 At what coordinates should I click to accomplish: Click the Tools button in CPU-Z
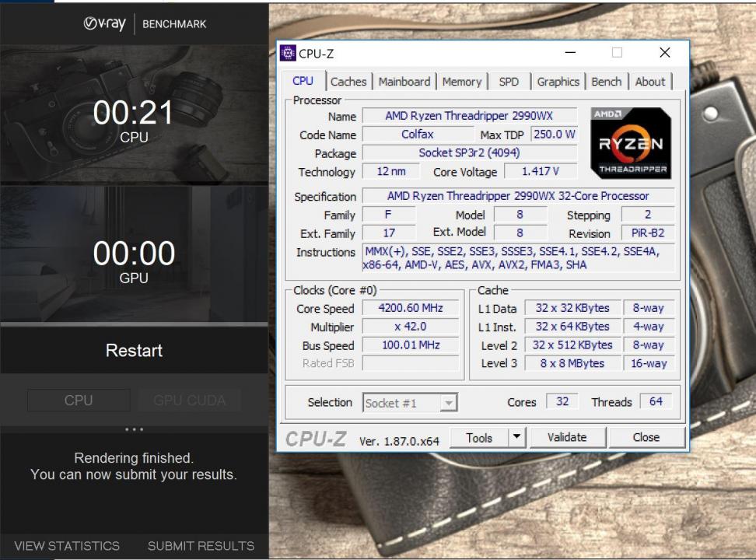(x=479, y=437)
